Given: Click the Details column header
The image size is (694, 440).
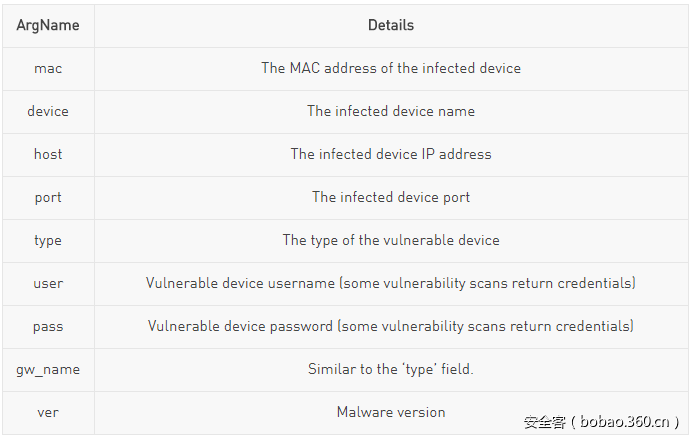Looking at the screenshot, I should pyautogui.click(x=391, y=25).
